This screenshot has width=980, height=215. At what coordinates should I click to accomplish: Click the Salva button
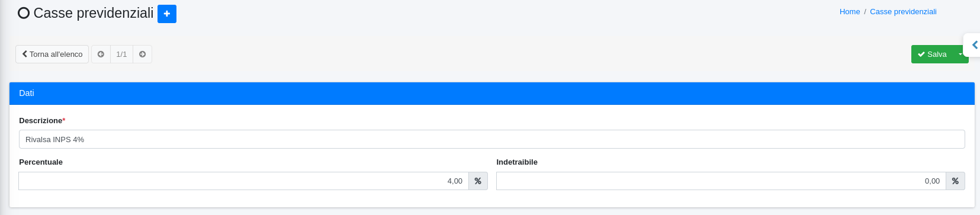point(933,54)
